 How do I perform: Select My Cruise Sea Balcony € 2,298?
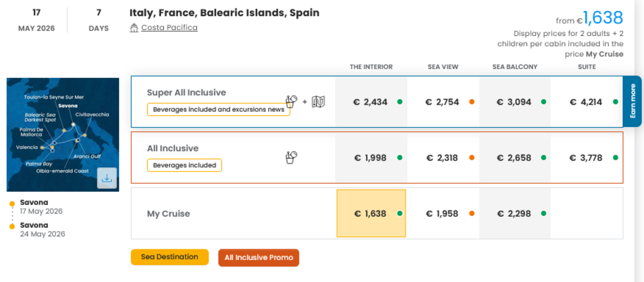tap(514, 214)
